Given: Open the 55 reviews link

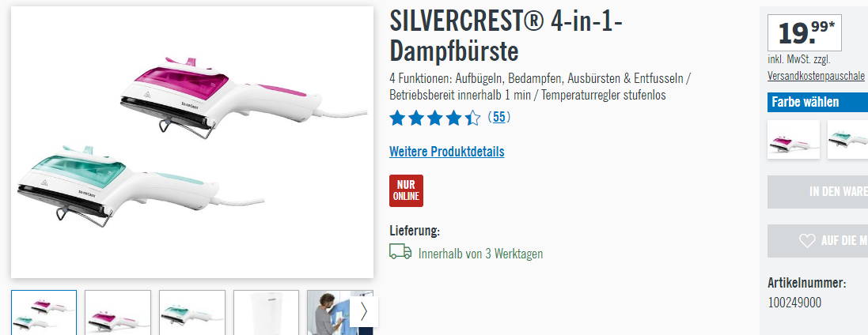Looking at the screenshot, I should click(x=498, y=117).
